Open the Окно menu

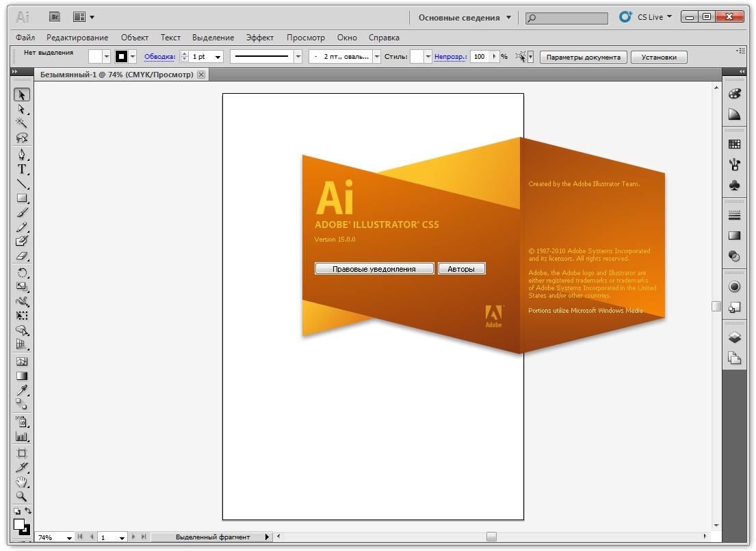347,37
